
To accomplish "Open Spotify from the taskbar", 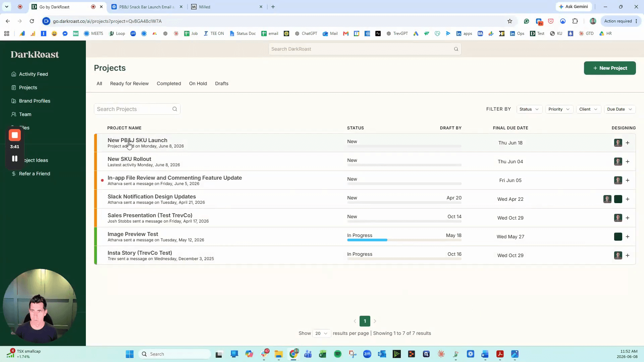I will tap(338, 354).
